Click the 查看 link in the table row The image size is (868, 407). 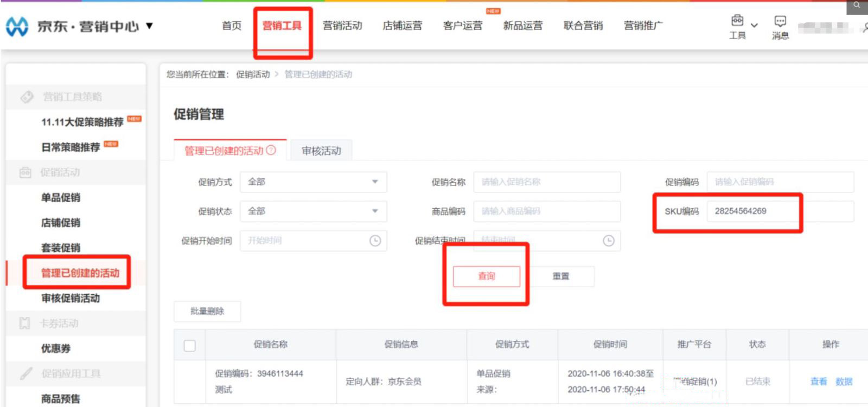[x=819, y=382]
